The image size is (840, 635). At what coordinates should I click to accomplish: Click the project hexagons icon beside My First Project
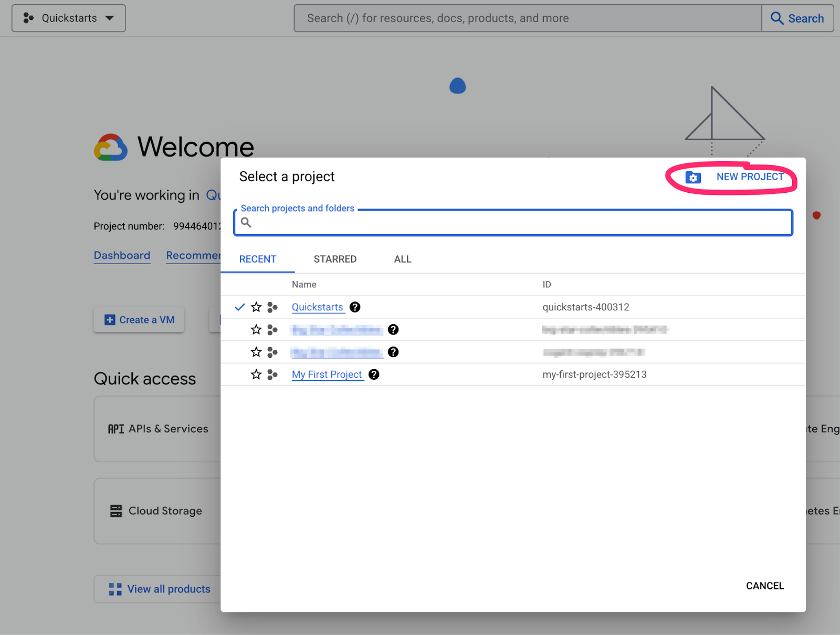(x=272, y=374)
